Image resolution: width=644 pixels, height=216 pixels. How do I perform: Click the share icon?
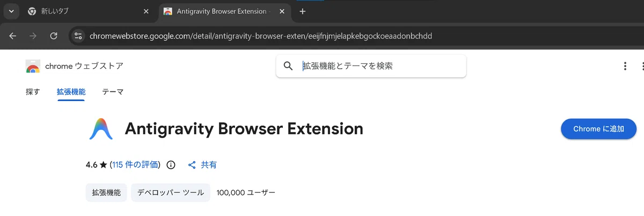point(192,165)
